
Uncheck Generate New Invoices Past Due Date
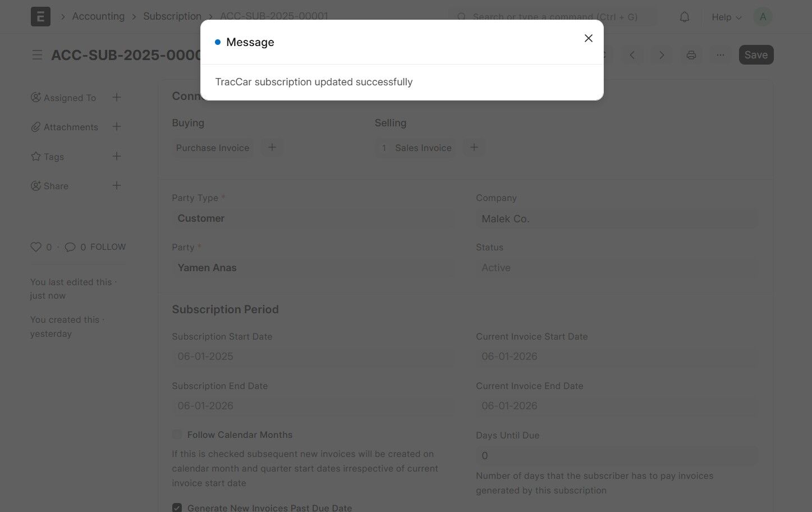pyautogui.click(x=177, y=508)
